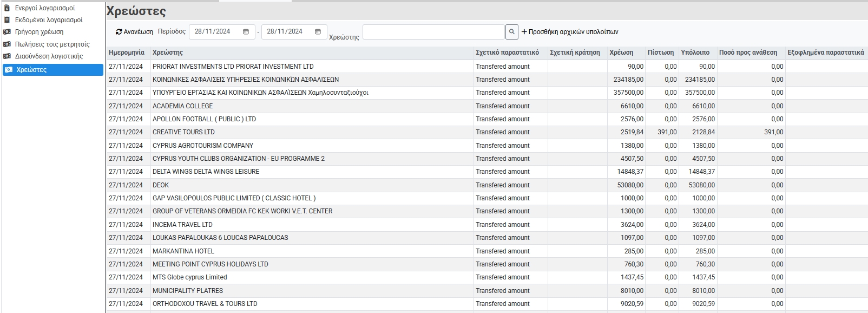Select CYPRUS YOUTH CLUBS ORGANIZATION row
The width and height of the screenshot is (868, 313).
coord(487,159)
